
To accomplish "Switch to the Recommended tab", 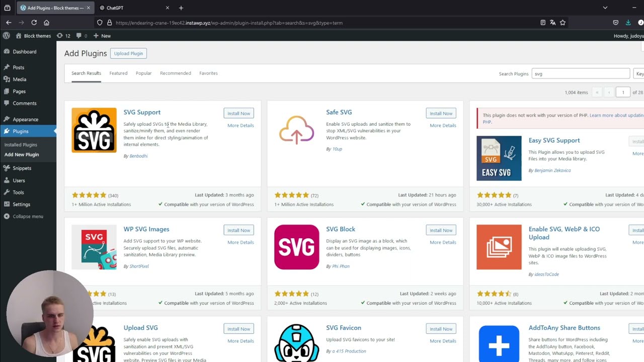I will tap(176, 73).
